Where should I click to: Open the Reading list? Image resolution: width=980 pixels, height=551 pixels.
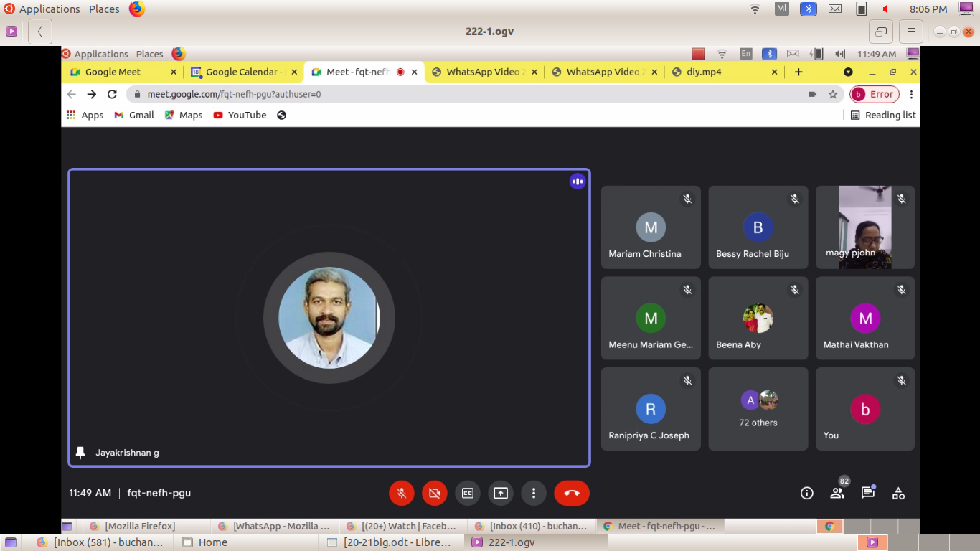[x=883, y=115]
